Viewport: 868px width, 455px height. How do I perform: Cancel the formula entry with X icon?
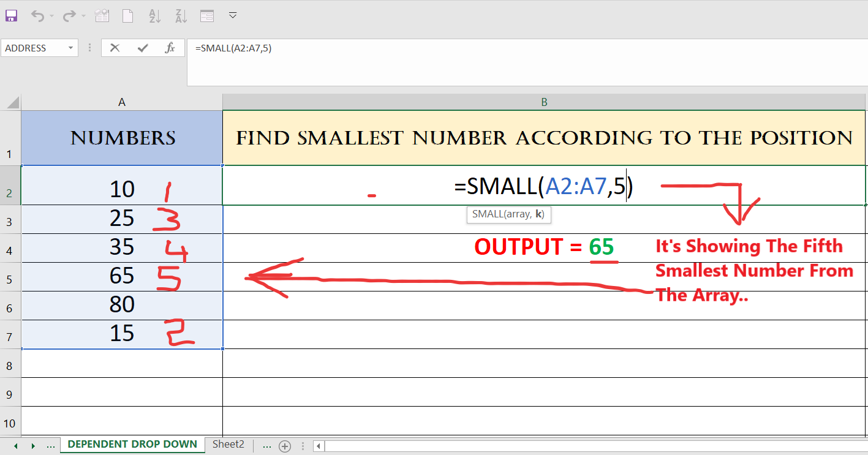tap(115, 48)
